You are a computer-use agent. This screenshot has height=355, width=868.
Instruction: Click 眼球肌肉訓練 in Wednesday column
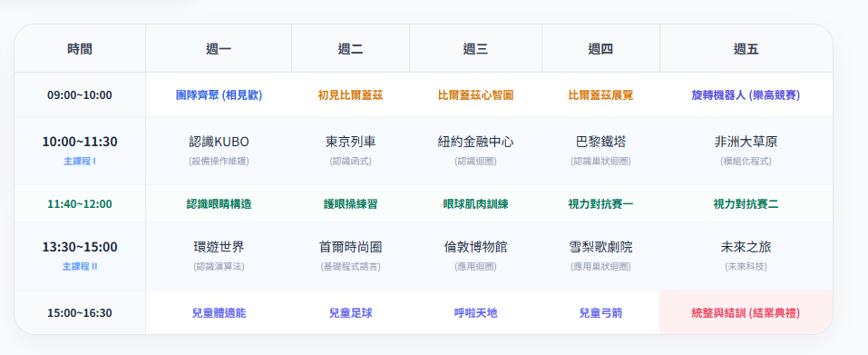(475, 203)
